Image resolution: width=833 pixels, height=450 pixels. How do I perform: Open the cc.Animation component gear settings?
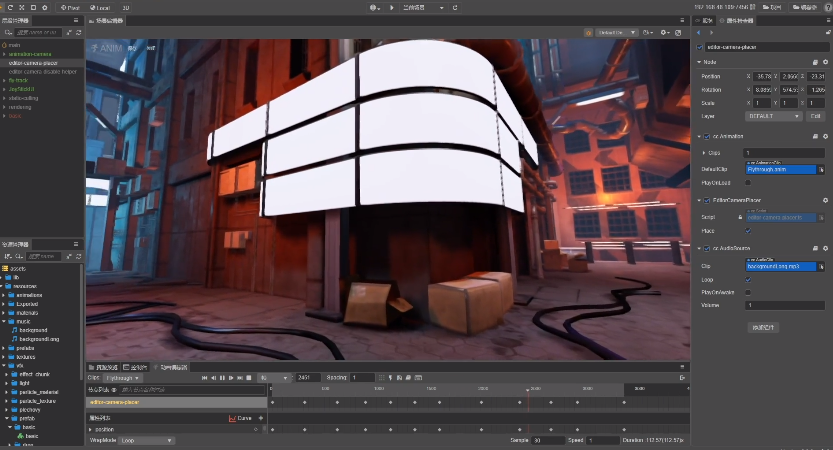tap(825, 136)
